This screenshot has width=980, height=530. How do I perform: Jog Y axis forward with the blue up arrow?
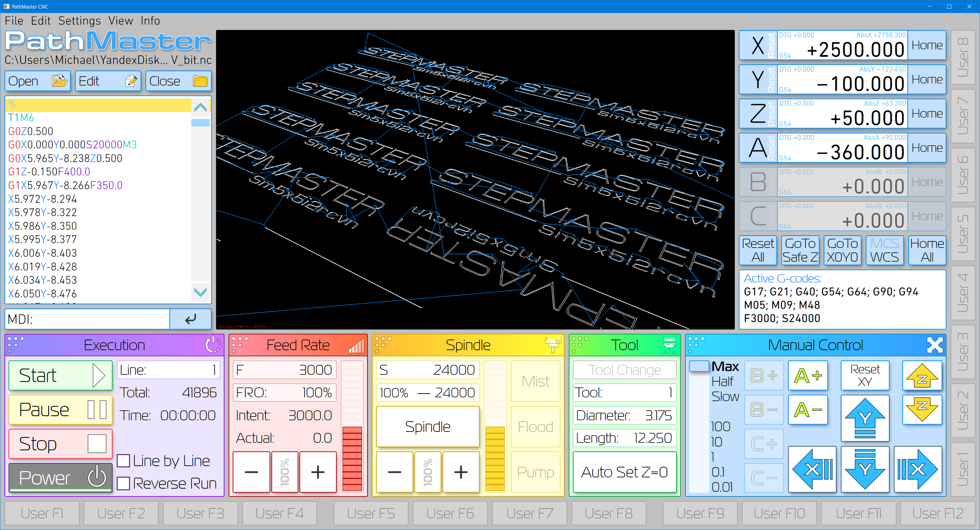point(864,418)
